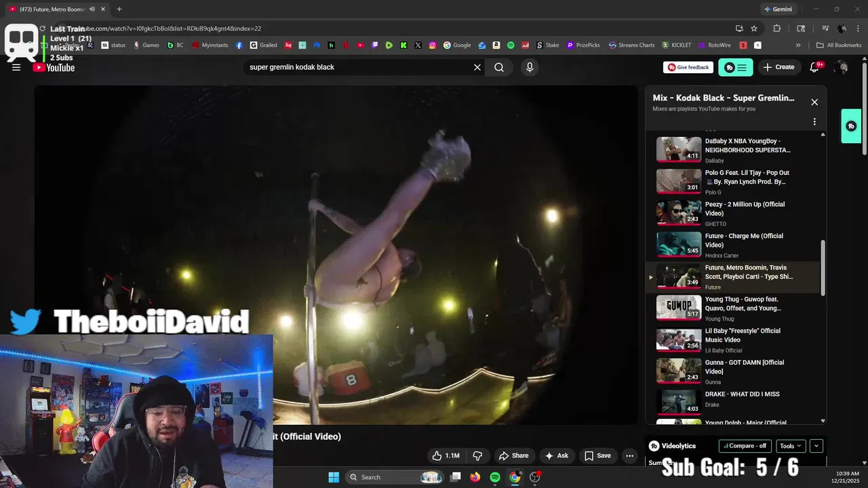The height and width of the screenshot is (488, 868).
Task: Run search with the magnifier button
Action: (x=499, y=67)
